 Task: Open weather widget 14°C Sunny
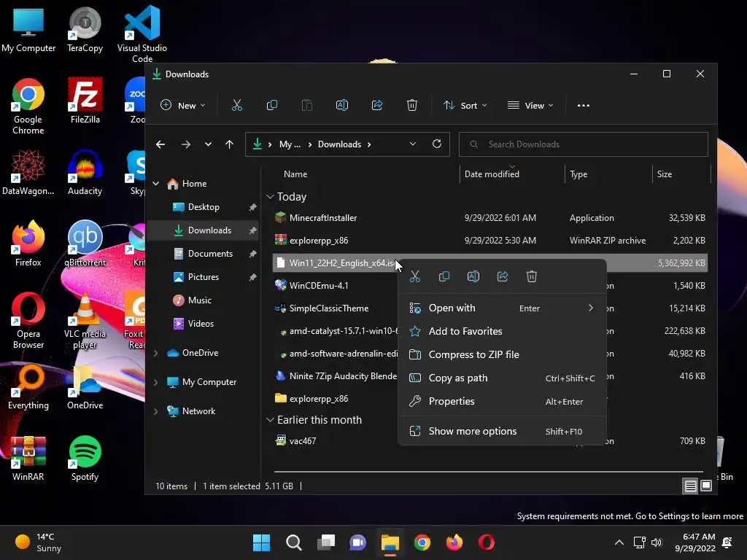coord(39,542)
